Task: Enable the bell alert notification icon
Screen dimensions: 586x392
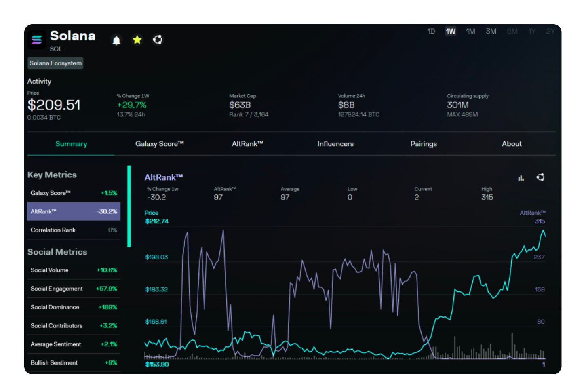Action: tap(116, 40)
